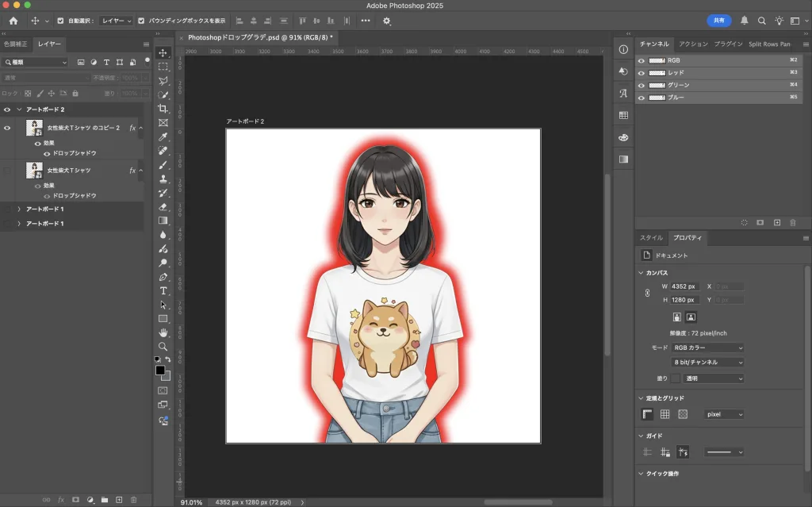Switch to the アクション tab
This screenshot has width=812, height=507.
tap(693, 44)
